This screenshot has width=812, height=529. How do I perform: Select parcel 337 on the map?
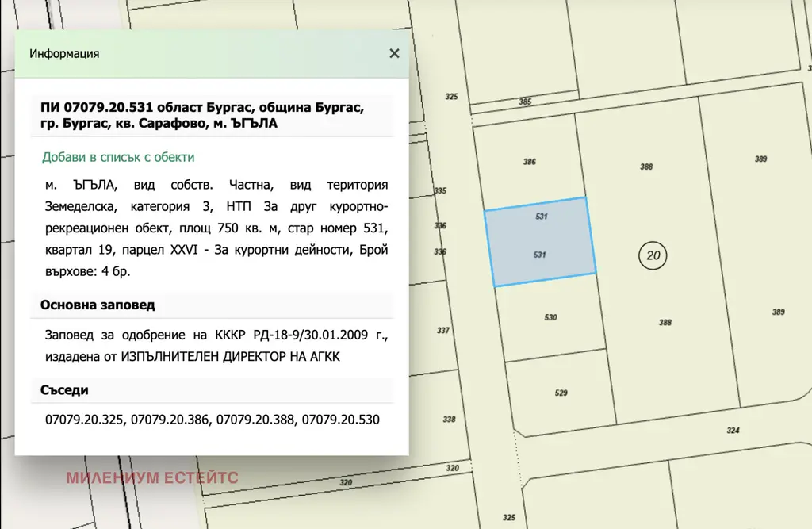tap(443, 331)
